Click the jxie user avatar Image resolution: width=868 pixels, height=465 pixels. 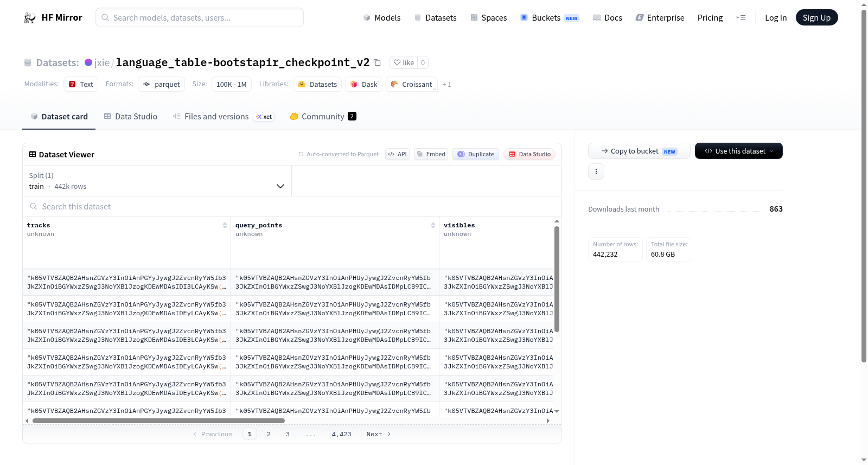pyautogui.click(x=88, y=62)
